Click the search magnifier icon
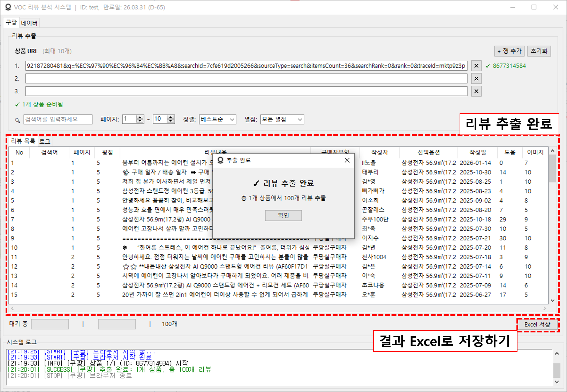Image resolution: width=567 pixels, height=392 pixels. (17, 120)
